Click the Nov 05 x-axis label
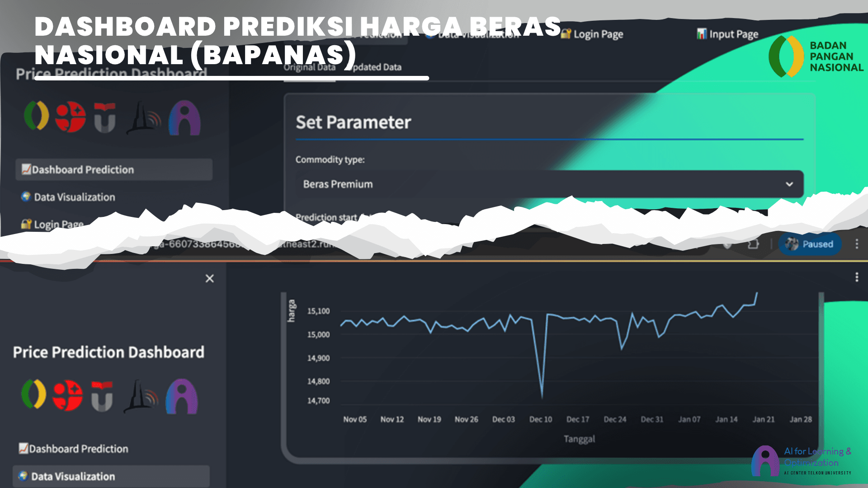The height and width of the screenshot is (488, 868). tap(355, 419)
